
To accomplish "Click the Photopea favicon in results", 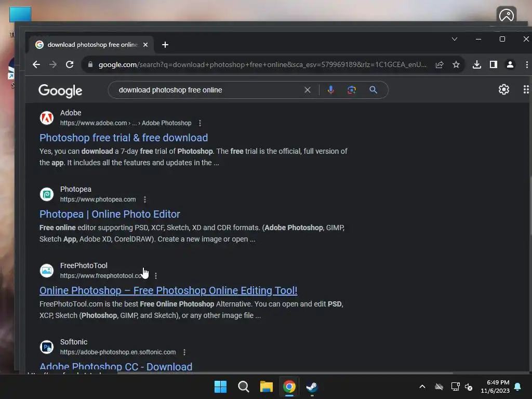I will (x=47, y=194).
